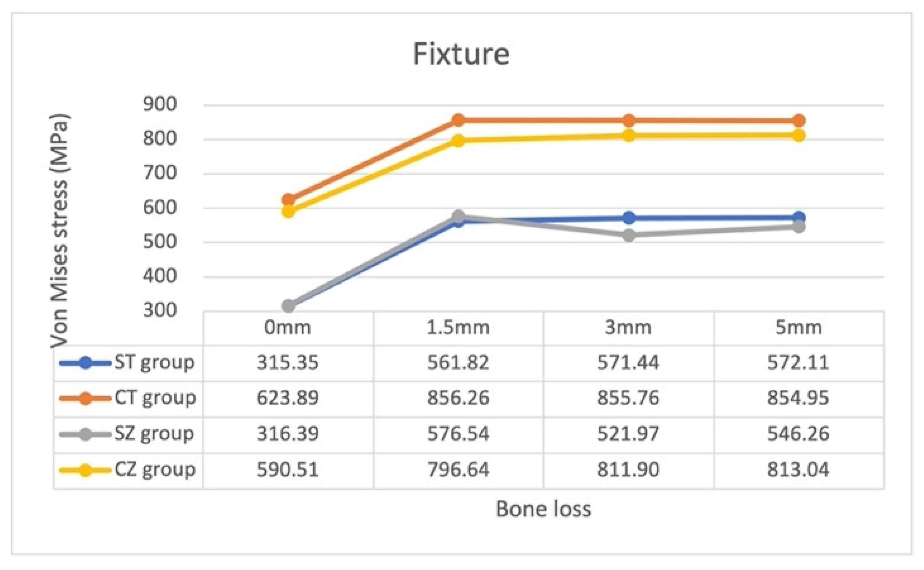924x570 pixels.
Task: Click the CZ group yellow legend marker
Action: click(x=85, y=470)
